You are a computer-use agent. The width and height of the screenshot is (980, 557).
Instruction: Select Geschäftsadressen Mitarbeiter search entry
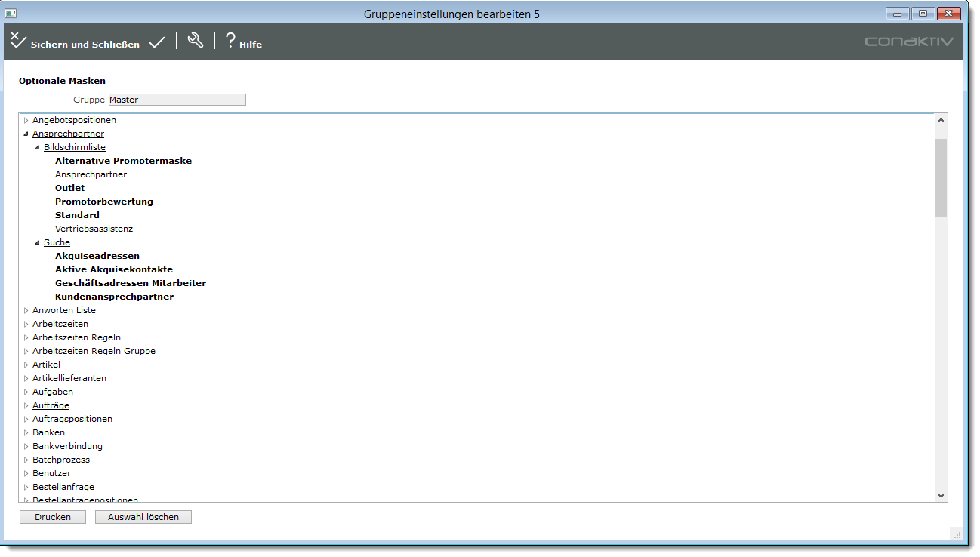[130, 283]
